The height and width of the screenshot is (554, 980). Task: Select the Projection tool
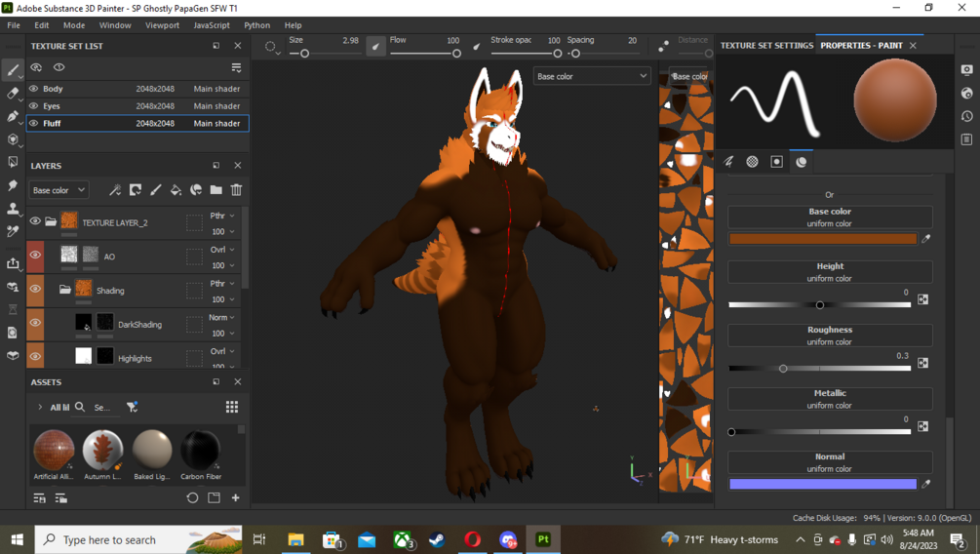[13, 116]
